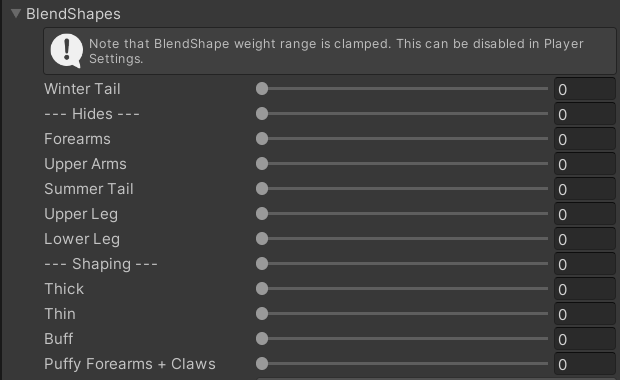This screenshot has height=380, width=620.
Task: Focus the Forearms weight input box
Action: click(584, 139)
